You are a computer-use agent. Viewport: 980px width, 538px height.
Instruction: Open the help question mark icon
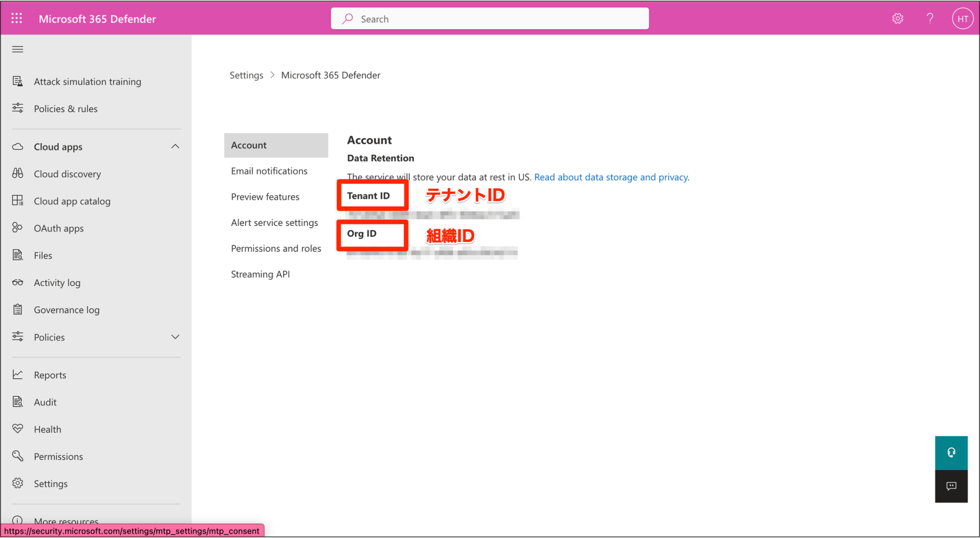click(x=930, y=18)
